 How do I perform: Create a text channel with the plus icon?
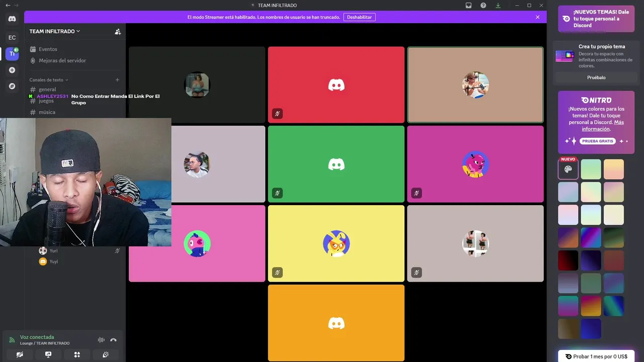pyautogui.click(x=117, y=80)
